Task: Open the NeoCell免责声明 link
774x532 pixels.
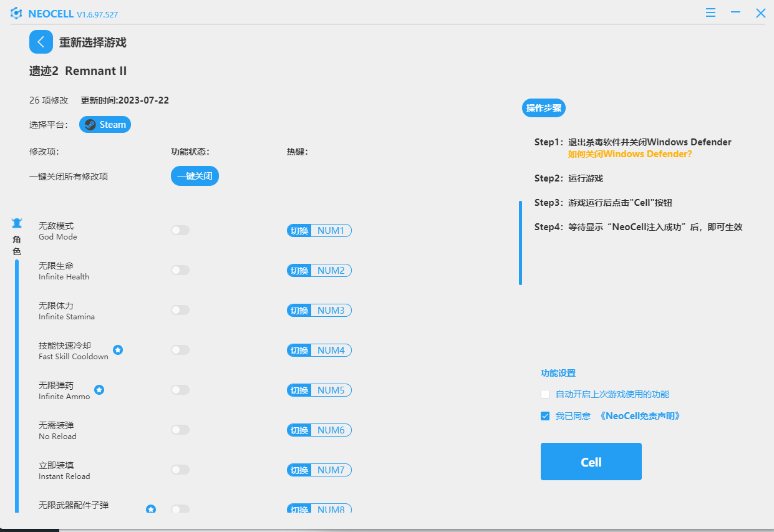Action: [640, 415]
